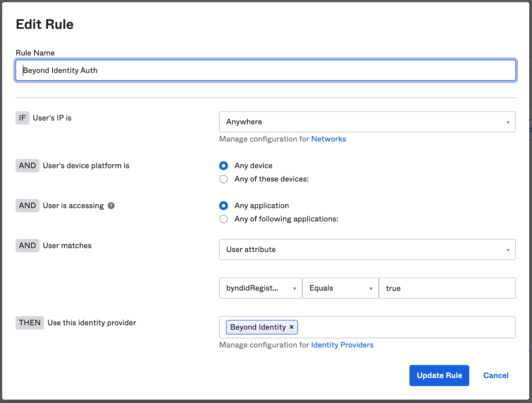
Task: Click the attribute value field containing true
Action: click(x=447, y=288)
